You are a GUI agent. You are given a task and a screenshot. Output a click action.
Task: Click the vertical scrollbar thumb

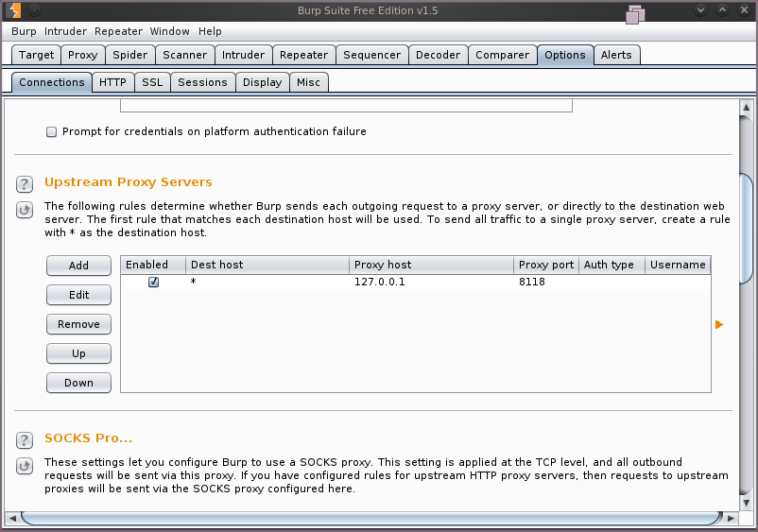[747, 228]
